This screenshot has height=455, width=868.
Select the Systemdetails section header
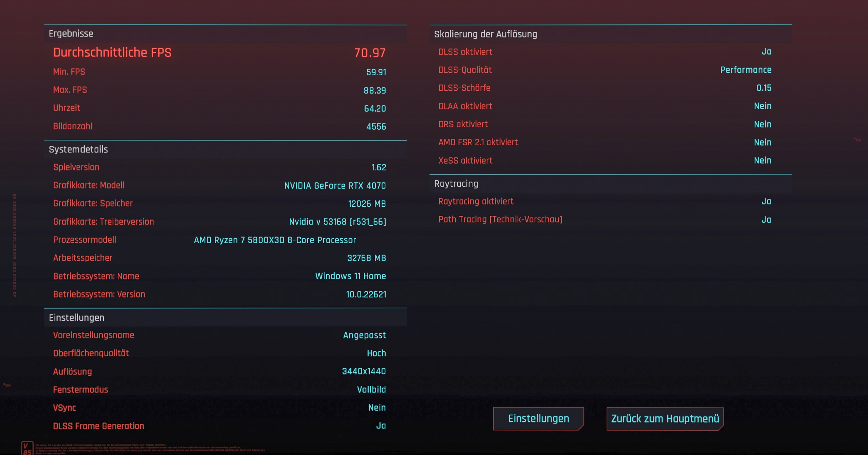coord(78,150)
